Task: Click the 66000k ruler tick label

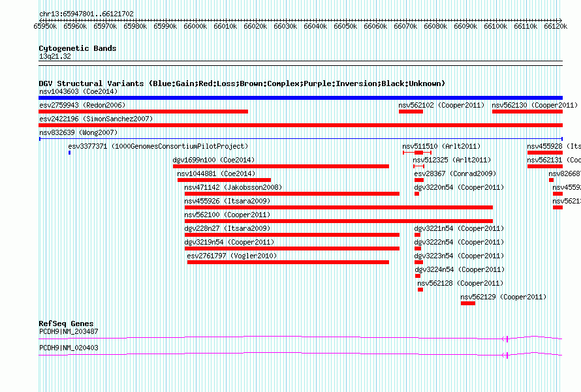Action: coord(195,26)
